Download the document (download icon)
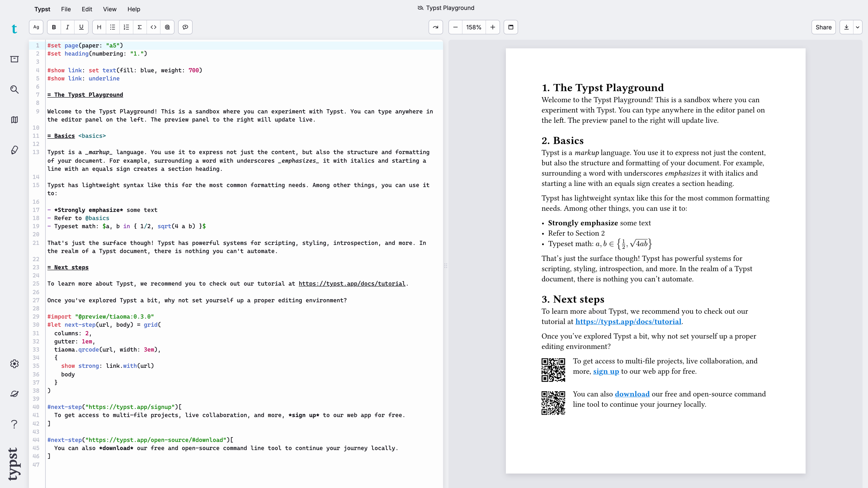 pyautogui.click(x=847, y=27)
